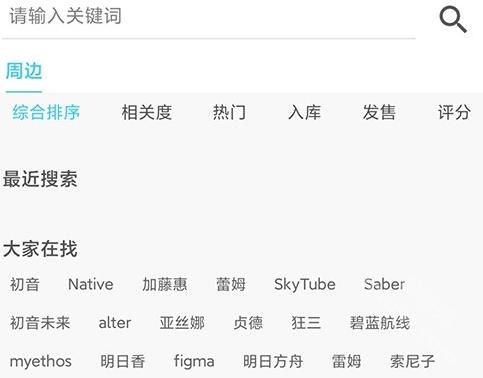483x378 pixels.
Task: Select 综合排序 sorting option
Action: (46, 112)
